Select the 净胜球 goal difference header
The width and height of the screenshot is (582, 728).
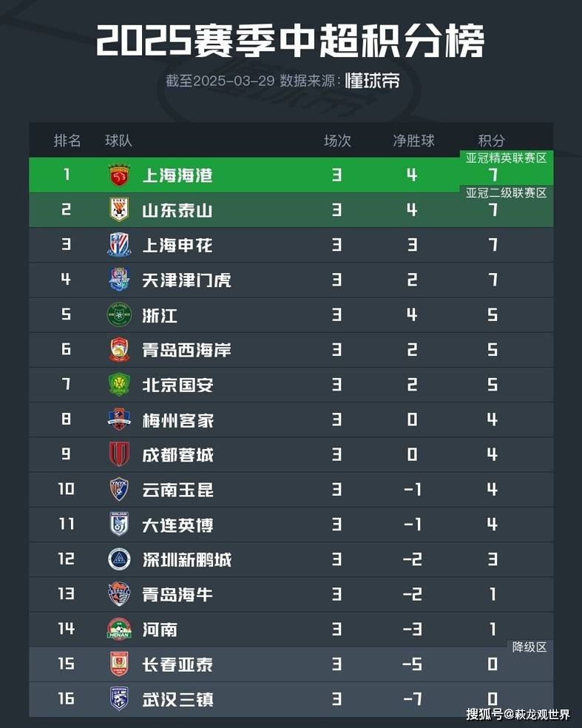(x=413, y=141)
